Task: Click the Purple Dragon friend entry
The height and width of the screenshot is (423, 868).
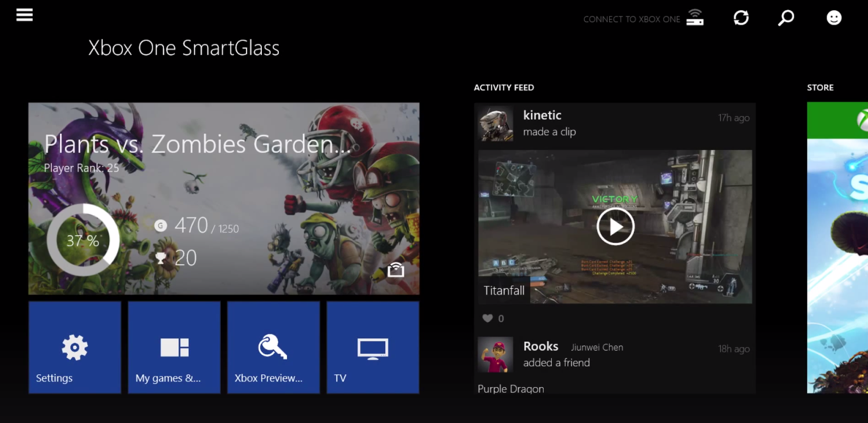Action: 511,389
